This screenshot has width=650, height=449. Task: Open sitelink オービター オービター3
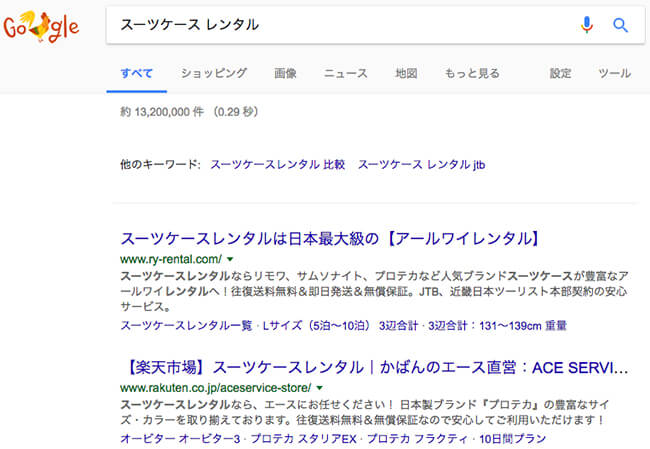(180, 439)
